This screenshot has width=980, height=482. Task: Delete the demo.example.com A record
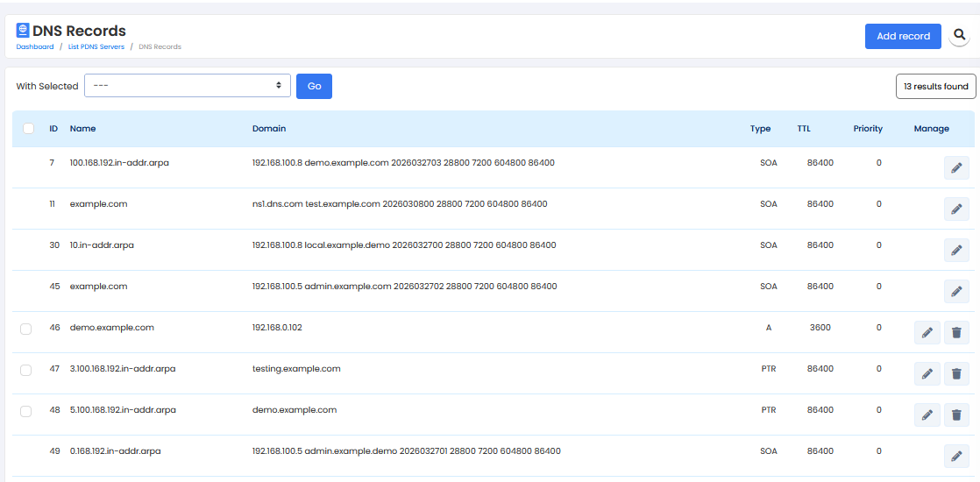click(956, 332)
